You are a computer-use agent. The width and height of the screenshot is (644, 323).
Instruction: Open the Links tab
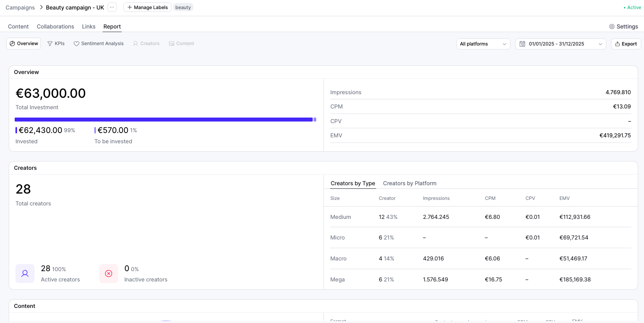pos(89,27)
